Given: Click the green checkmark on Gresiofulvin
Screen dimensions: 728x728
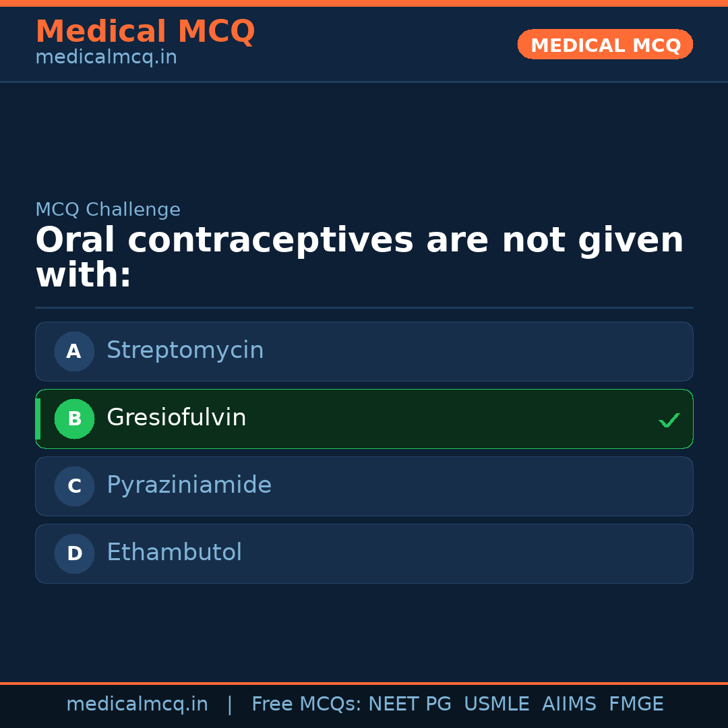Looking at the screenshot, I should click(669, 420).
